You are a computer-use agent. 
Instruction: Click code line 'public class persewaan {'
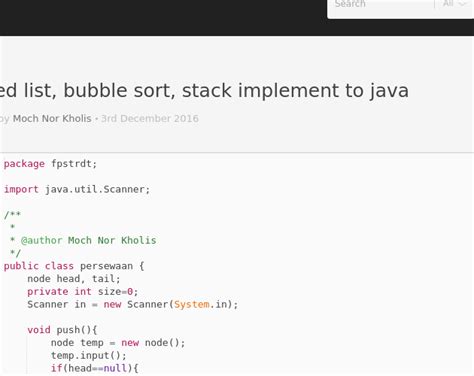tap(74, 266)
